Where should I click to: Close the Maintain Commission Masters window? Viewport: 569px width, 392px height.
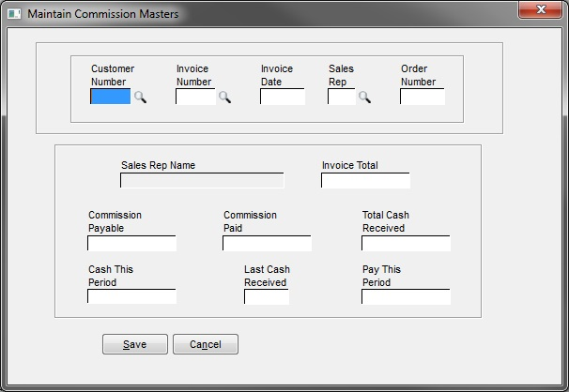pyautogui.click(x=540, y=9)
